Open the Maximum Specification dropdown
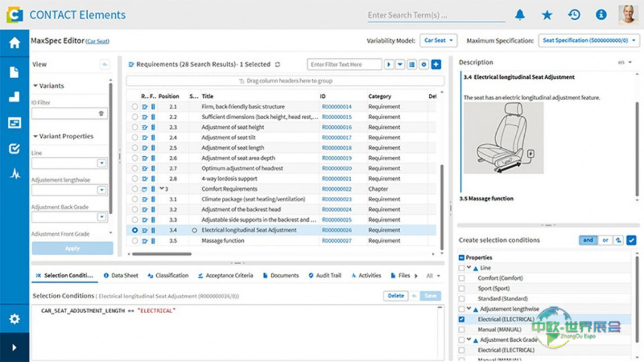 [x=589, y=41]
